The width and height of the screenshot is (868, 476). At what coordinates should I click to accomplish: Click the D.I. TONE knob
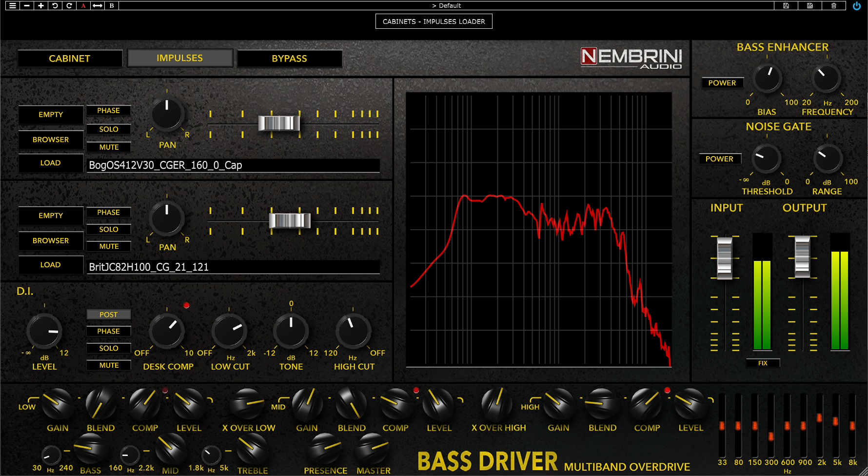click(x=291, y=331)
